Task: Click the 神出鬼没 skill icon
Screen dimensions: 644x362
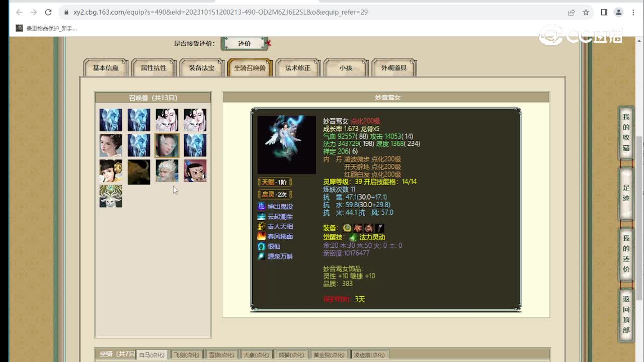Action: (x=261, y=206)
